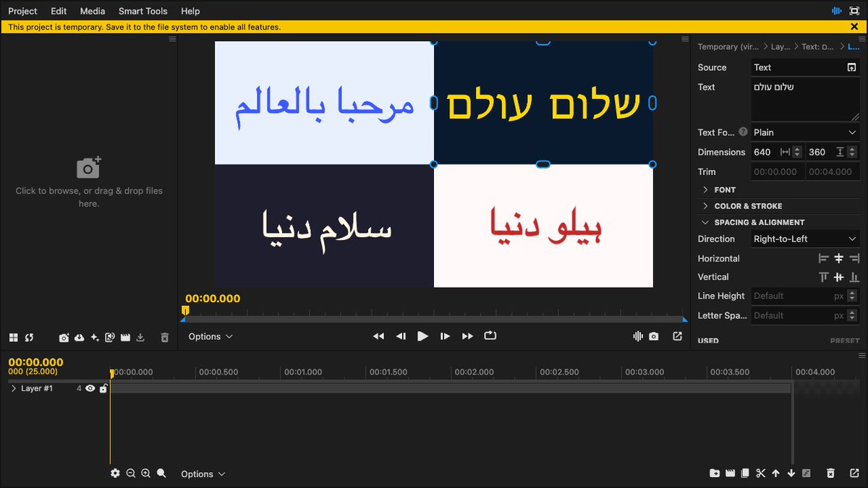Click the blue audio levels icon
Screen dimensions: 868x488
tap(837, 11)
